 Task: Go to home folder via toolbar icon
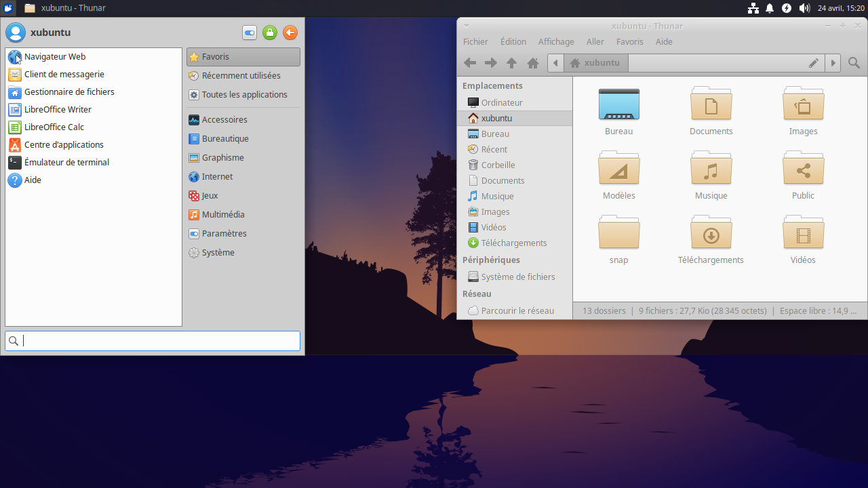[533, 63]
